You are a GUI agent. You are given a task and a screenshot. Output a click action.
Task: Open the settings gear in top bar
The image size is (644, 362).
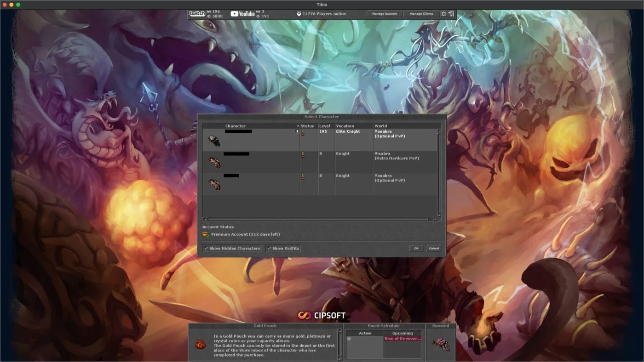pos(444,14)
